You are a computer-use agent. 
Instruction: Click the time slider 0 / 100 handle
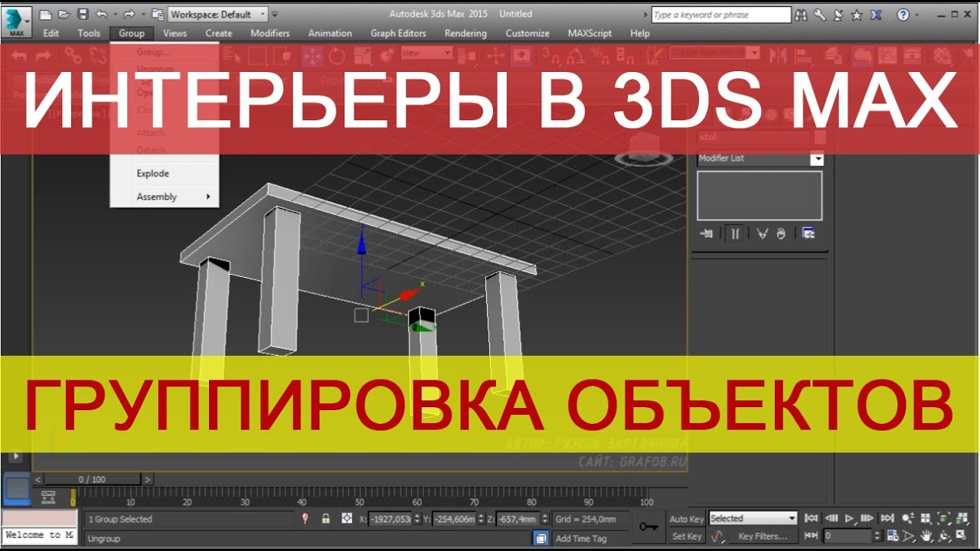(93, 480)
